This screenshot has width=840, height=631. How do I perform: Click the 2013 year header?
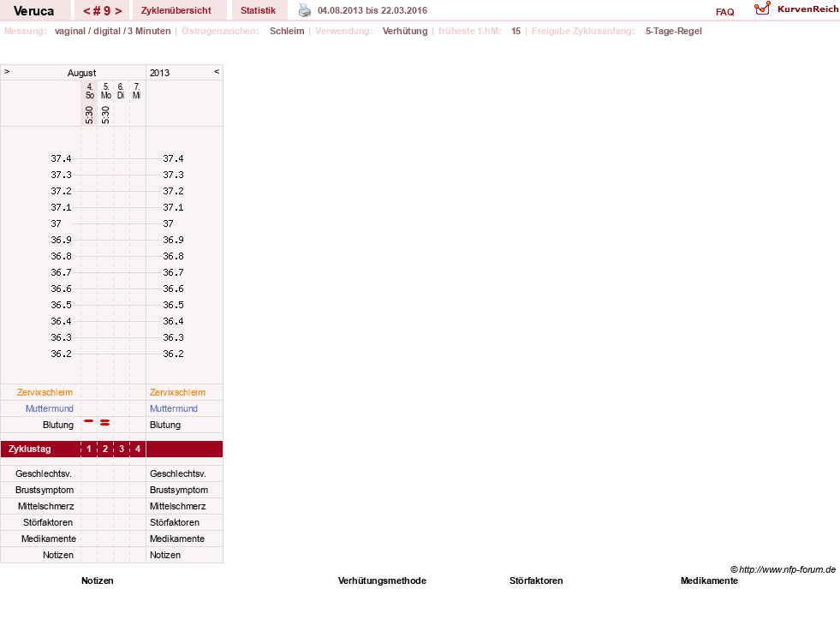pos(159,73)
